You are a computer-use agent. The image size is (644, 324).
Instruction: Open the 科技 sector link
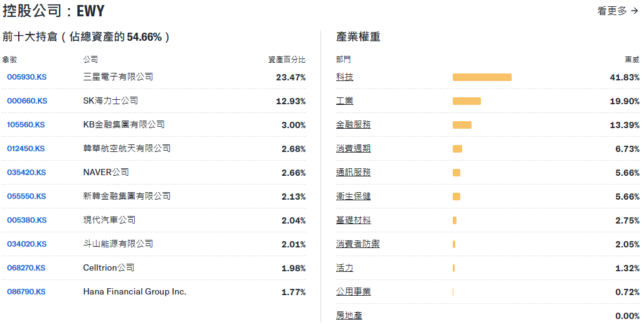pos(345,77)
